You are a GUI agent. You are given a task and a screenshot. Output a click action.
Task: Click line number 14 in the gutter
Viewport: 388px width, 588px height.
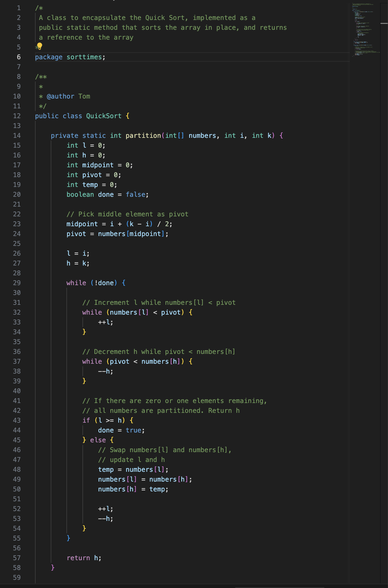[17, 136]
